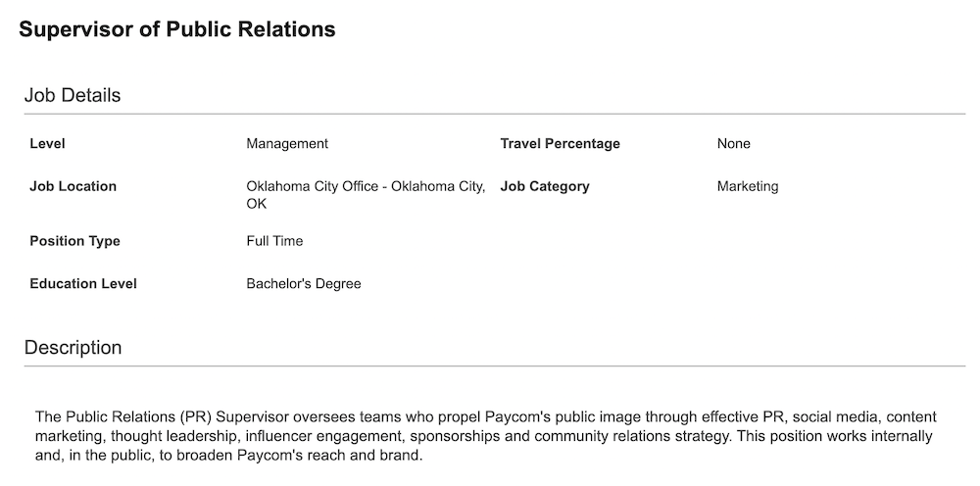Screen dimensions: 980x486
Task: Click the None travel percentage value
Action: (734, 144)
